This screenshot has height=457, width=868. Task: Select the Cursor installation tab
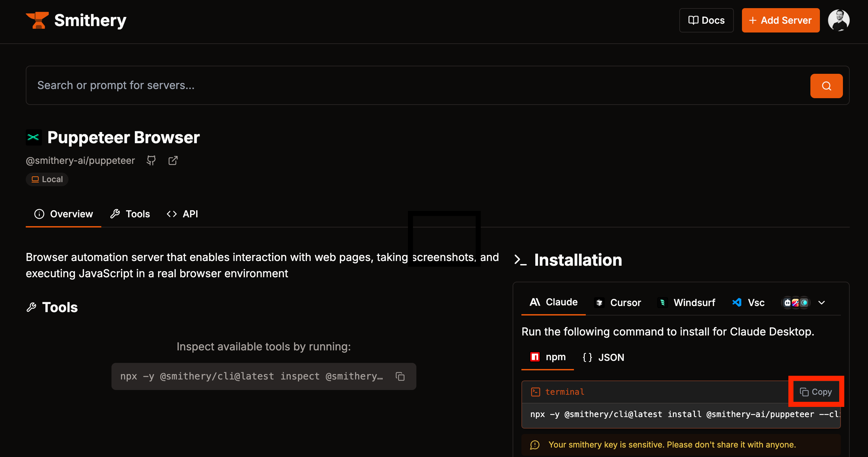tap(618, 303)
